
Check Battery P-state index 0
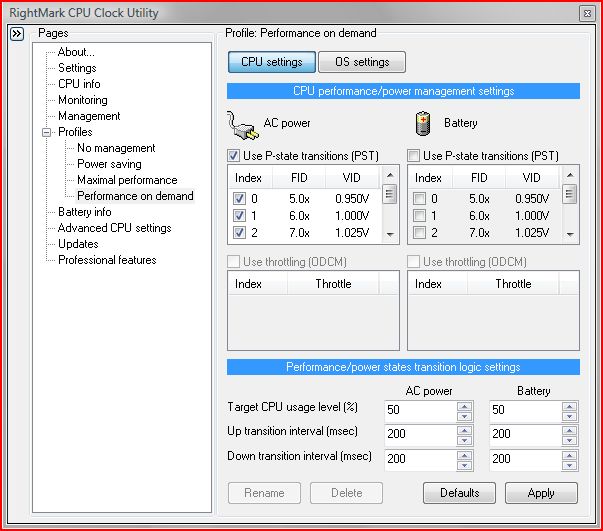pos(419,199)
